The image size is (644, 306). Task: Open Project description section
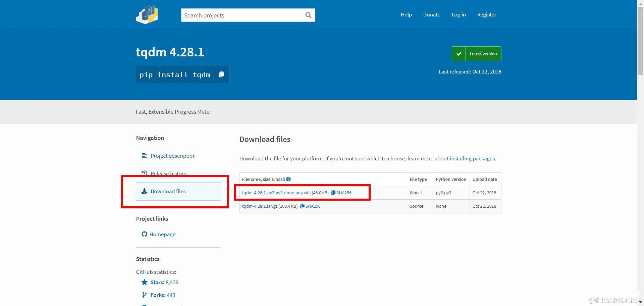[173, 156]
